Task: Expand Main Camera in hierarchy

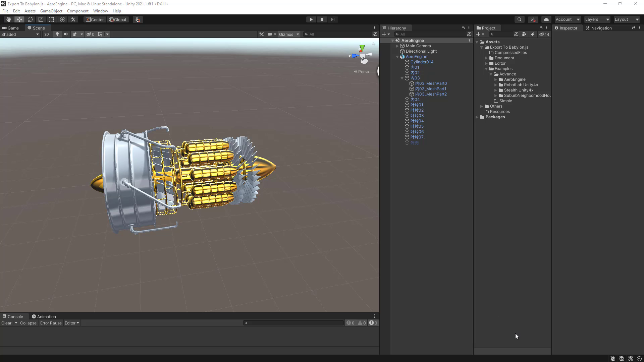Action: click(397, 46)
